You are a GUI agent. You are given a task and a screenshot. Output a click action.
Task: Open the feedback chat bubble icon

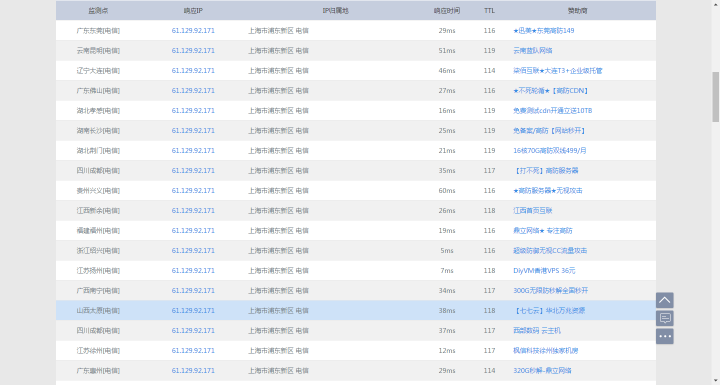click(664, 318)
